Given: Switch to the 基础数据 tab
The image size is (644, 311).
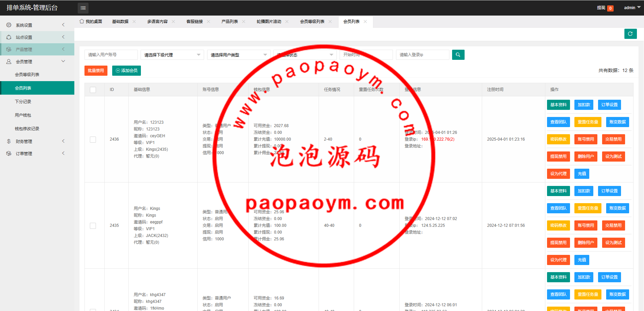Looking at the screenshot, I should 120,21.
